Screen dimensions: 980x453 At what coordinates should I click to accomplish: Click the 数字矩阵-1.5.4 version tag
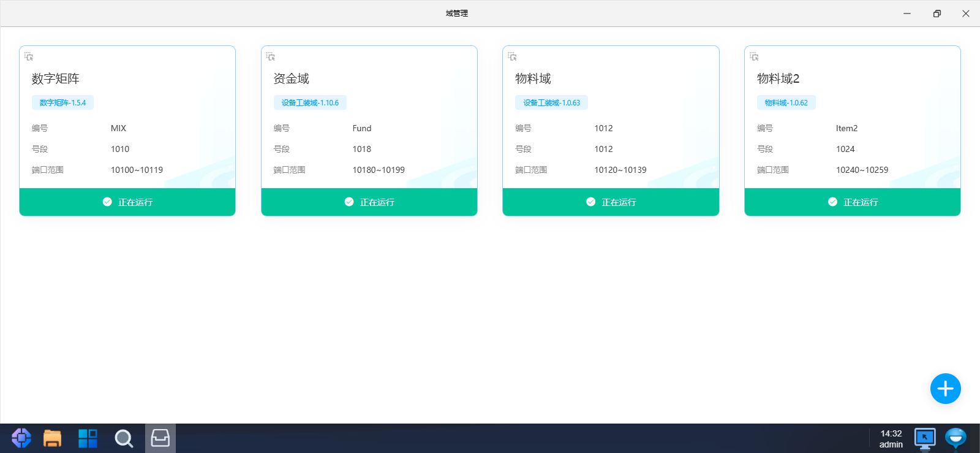pyautogui.click(x=62, y=103)
